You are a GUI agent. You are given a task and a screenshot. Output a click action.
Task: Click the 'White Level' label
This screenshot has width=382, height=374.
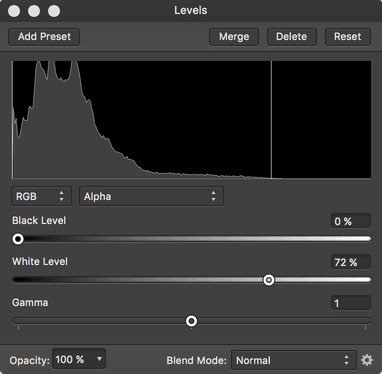click(x=40, y=261)
